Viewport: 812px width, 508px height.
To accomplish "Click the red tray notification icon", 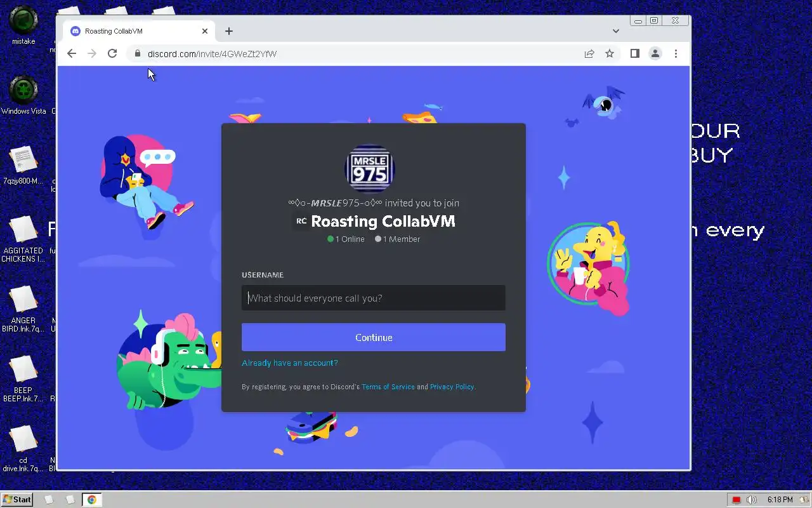I will tap(736, 500).
